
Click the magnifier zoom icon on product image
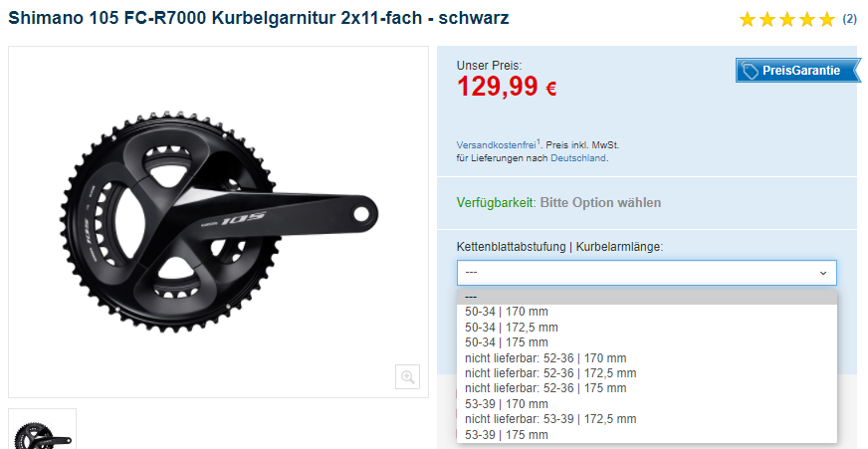[x=407, y=377]
